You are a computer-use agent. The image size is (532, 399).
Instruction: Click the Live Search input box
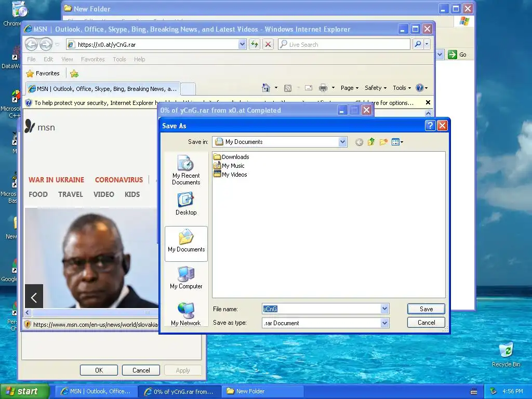tap(344, 45)
